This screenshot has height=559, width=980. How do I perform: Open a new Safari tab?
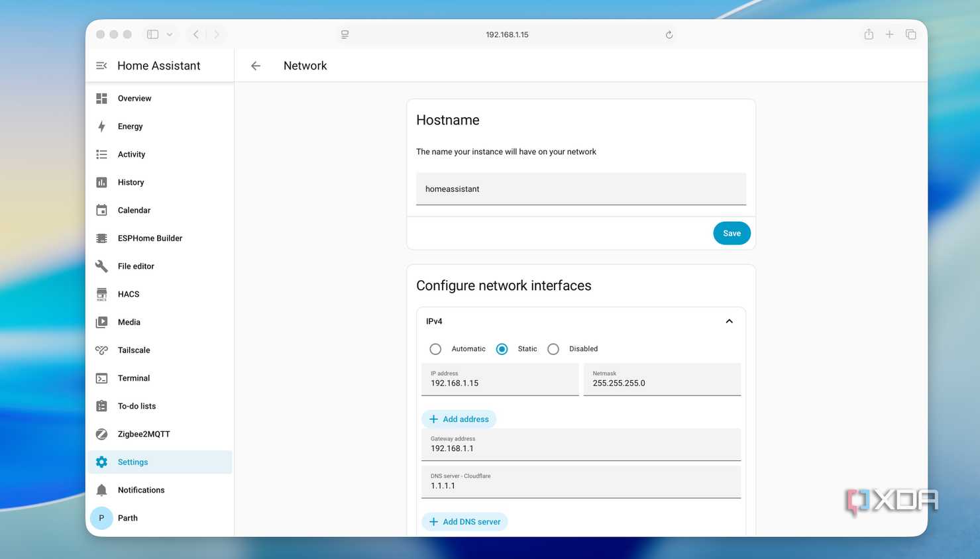(x=889, y=34)
